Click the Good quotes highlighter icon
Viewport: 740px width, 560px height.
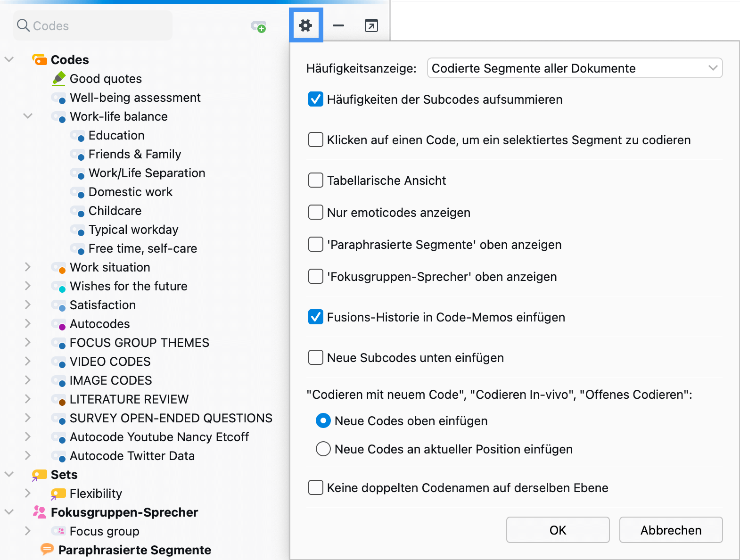pyautogui.click(x=59, y=78)
